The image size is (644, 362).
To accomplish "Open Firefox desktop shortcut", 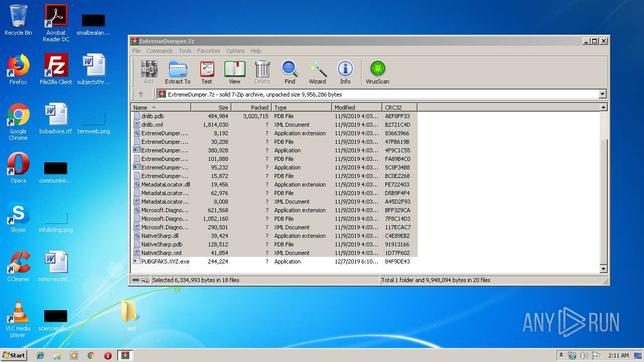I will click(18, 69).
